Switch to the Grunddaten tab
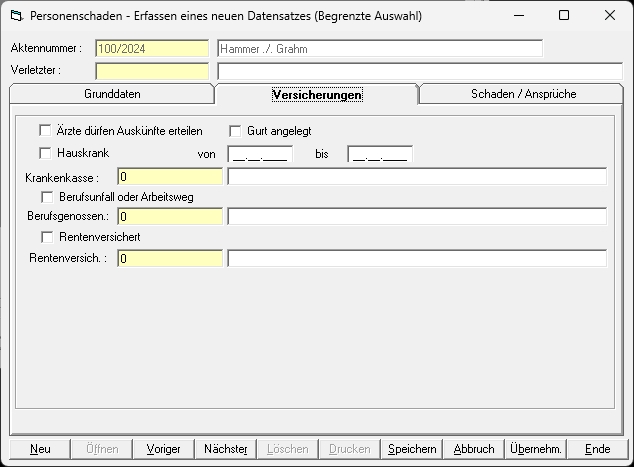 pos(112,94)
